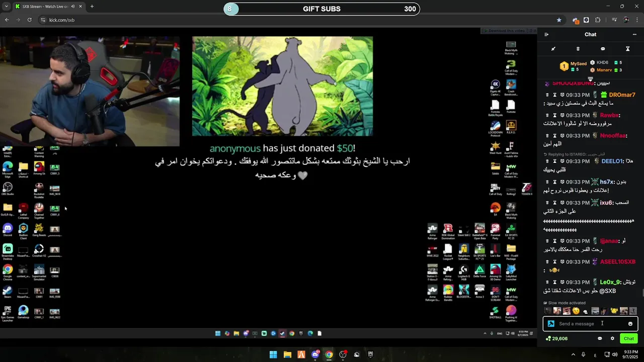Screen dimensions: 644x362
Task: Go back in browser history
Action: (7, 20)
